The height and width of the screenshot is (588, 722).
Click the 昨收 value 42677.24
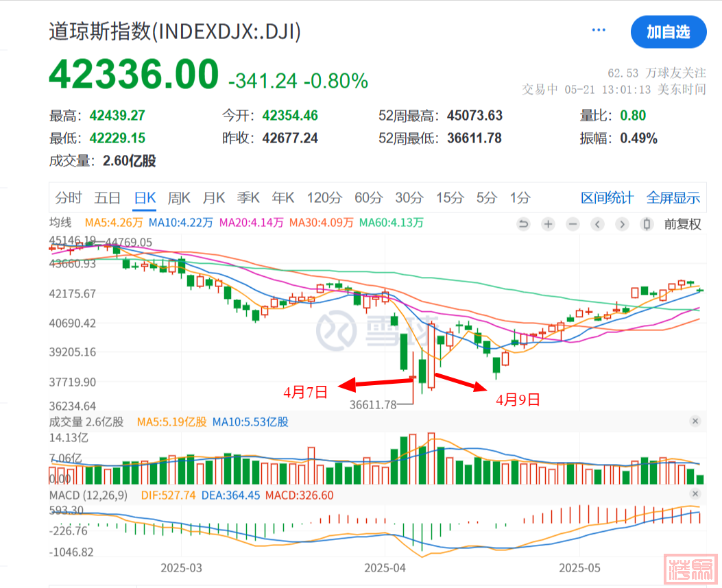290,138
